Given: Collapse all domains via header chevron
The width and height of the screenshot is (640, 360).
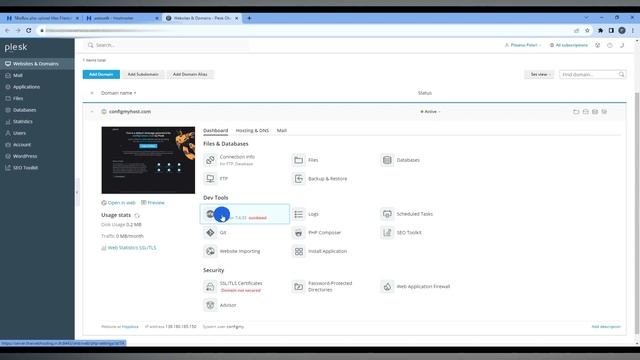Looking at the screenshot, I should [x=92, y=93].
